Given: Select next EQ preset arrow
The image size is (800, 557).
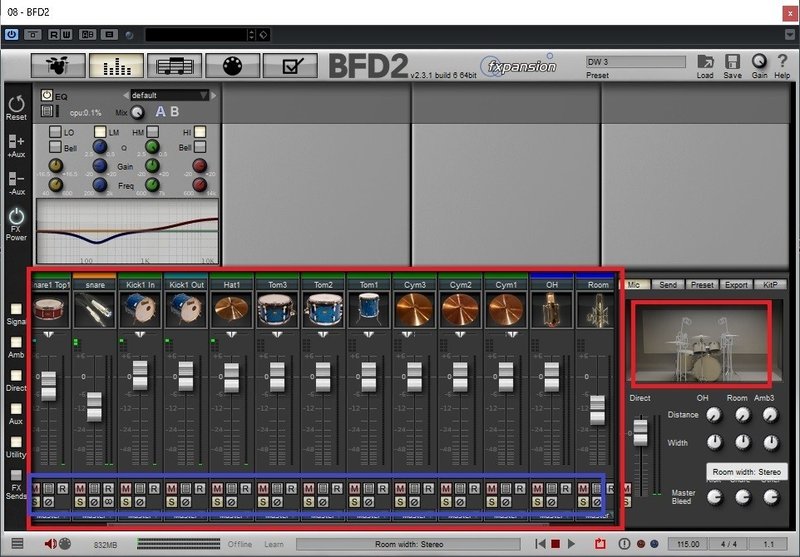Looking at the screenshot, I should (213, 95).
